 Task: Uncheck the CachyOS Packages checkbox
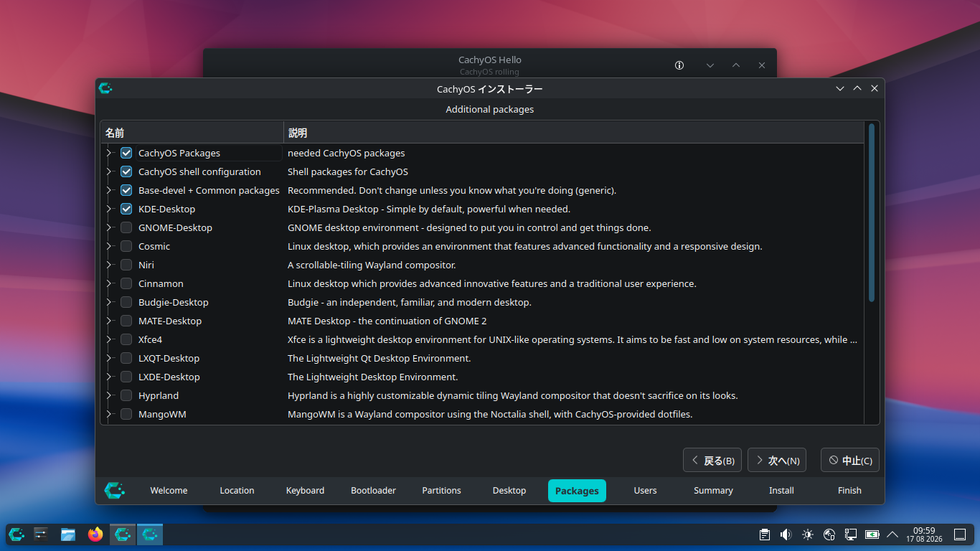pos(126,153)
